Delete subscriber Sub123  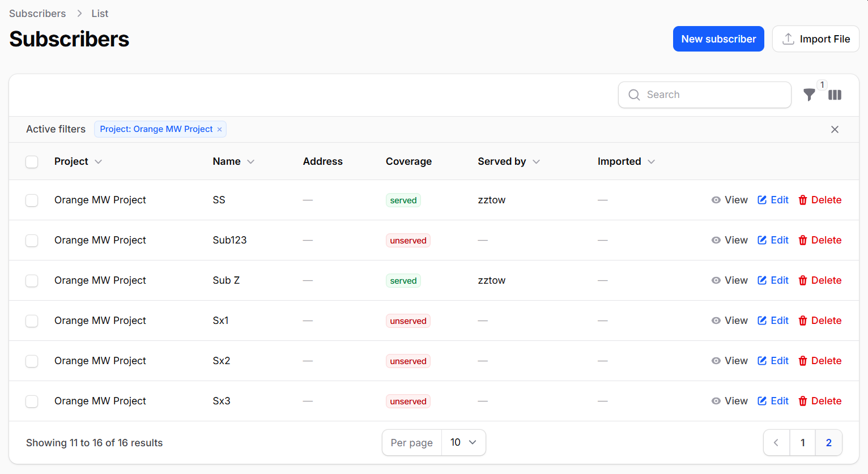pos(819,240)
